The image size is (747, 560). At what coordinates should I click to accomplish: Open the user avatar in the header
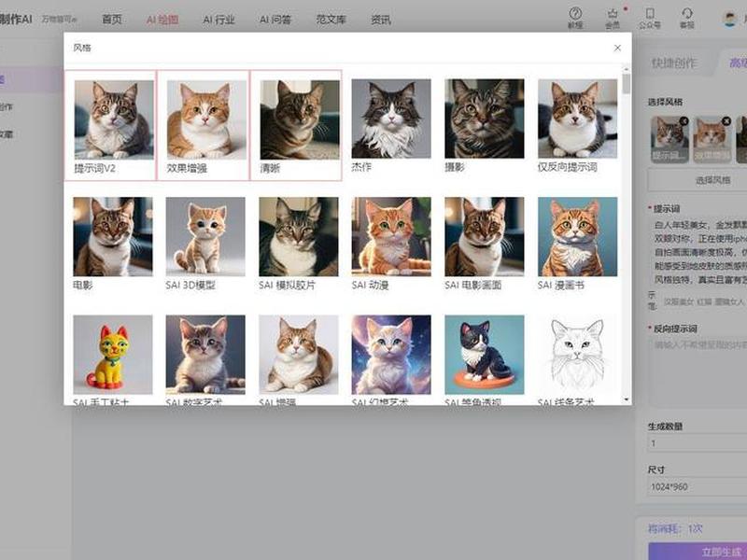coord(730,19)
